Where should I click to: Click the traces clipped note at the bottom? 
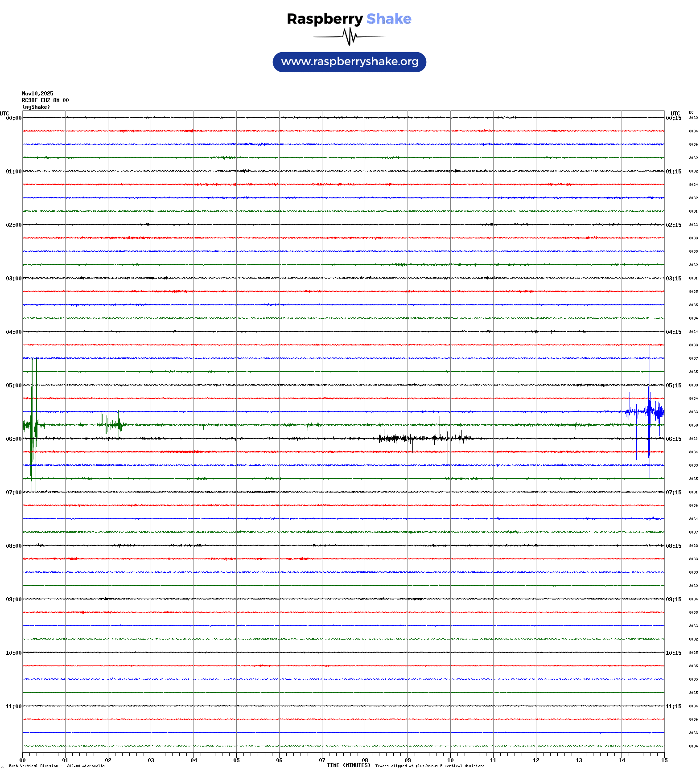[429, 766]
